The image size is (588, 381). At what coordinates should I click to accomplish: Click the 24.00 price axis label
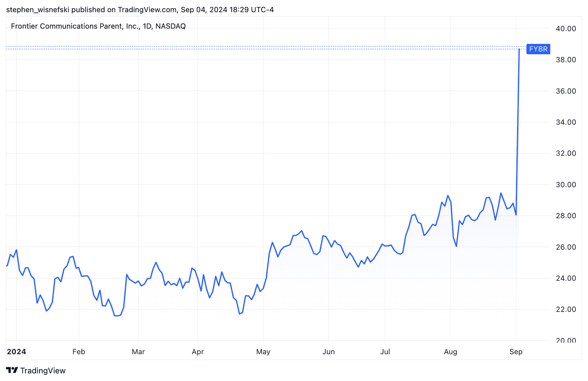pos(566,278)
